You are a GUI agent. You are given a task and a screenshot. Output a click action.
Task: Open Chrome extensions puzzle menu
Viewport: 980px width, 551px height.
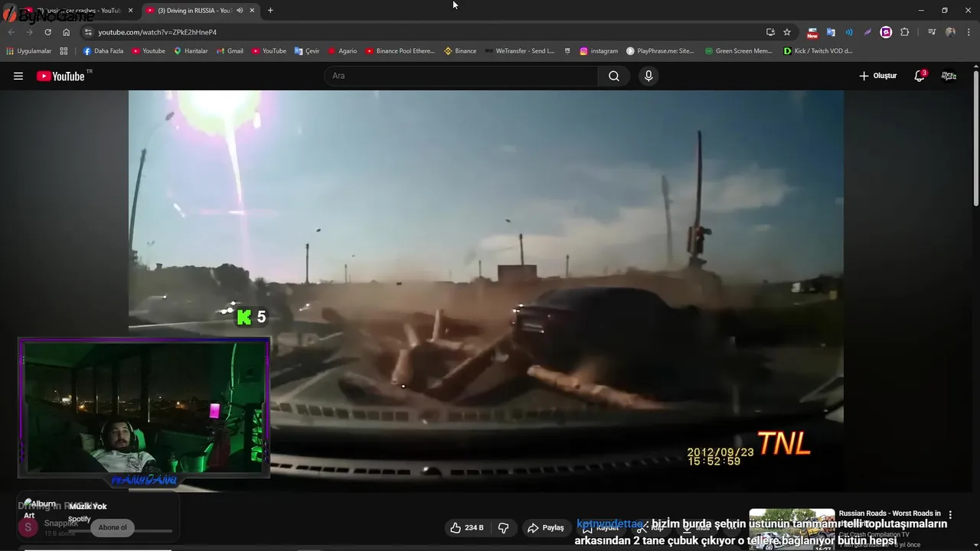pos(905,32)
